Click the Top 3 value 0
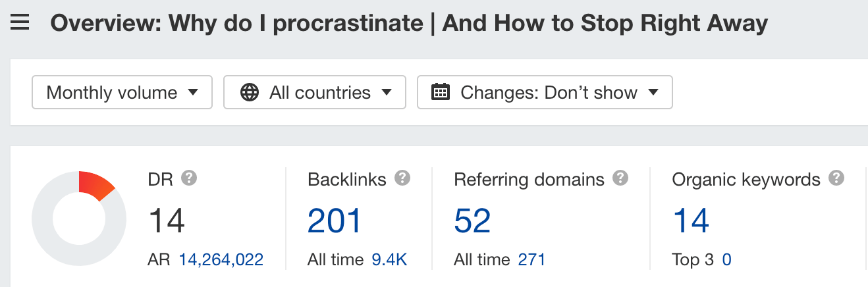Viewport: 868px width, 287px height. [x=726, y=260]
